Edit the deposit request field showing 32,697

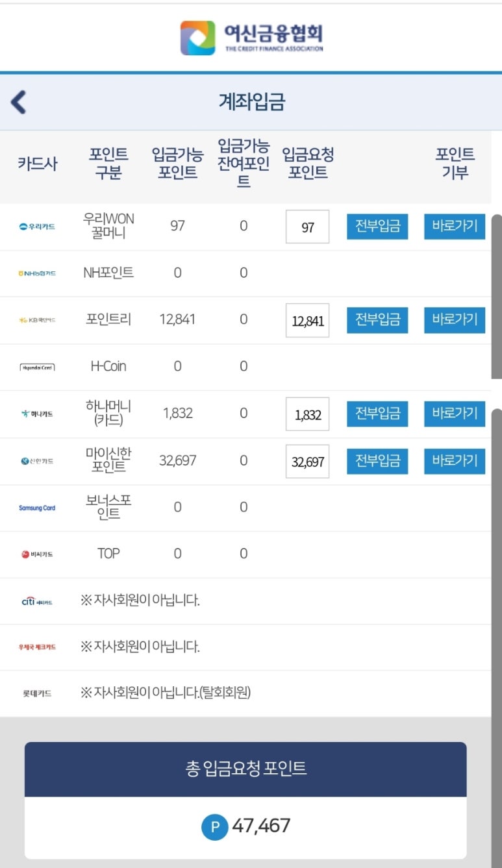coord(308,461)
